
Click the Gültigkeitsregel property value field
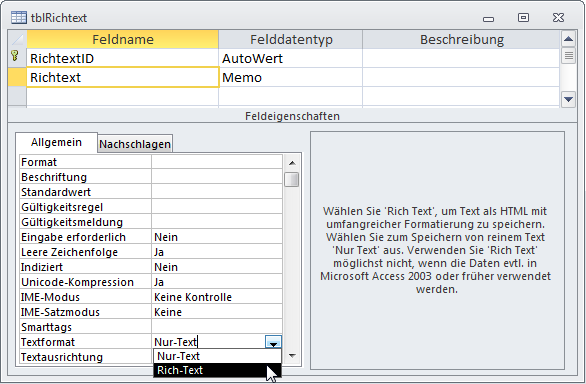point(217,207)
